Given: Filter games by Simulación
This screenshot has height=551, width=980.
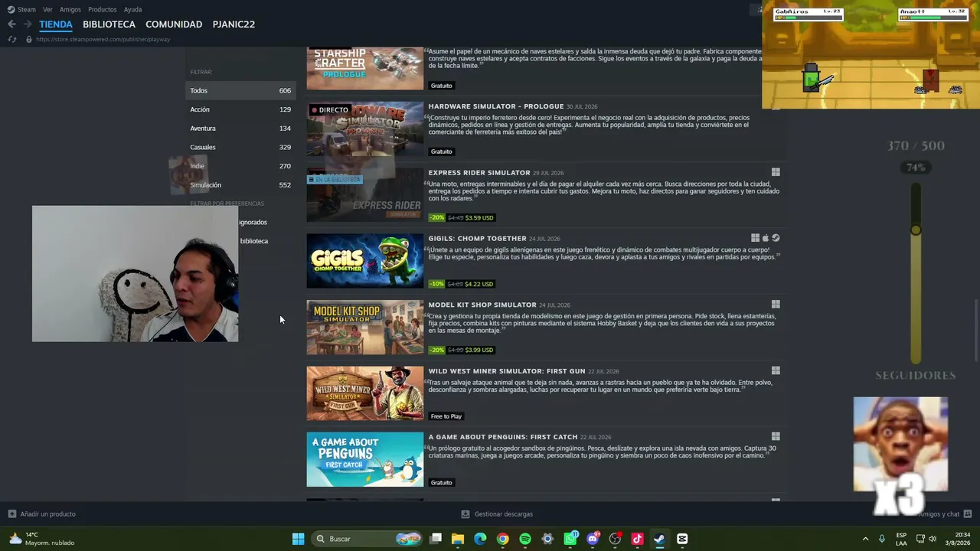Looking at the screenshot, I should click(240, 185).
